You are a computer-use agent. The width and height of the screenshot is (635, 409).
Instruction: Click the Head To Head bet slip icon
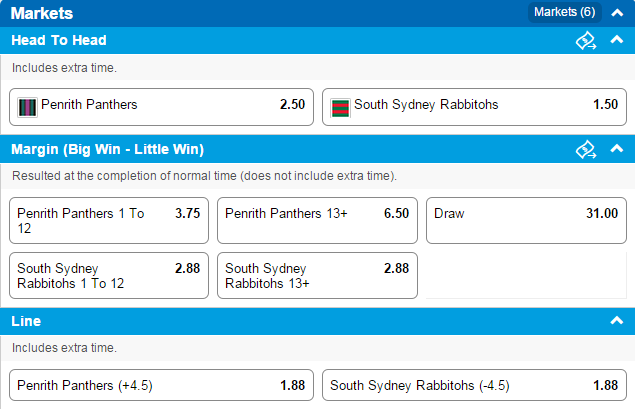[x=586, y=40]
